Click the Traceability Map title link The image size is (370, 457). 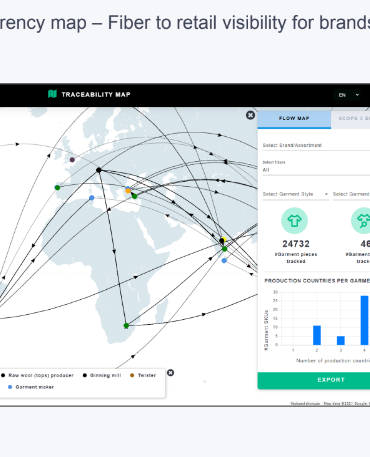96,94
